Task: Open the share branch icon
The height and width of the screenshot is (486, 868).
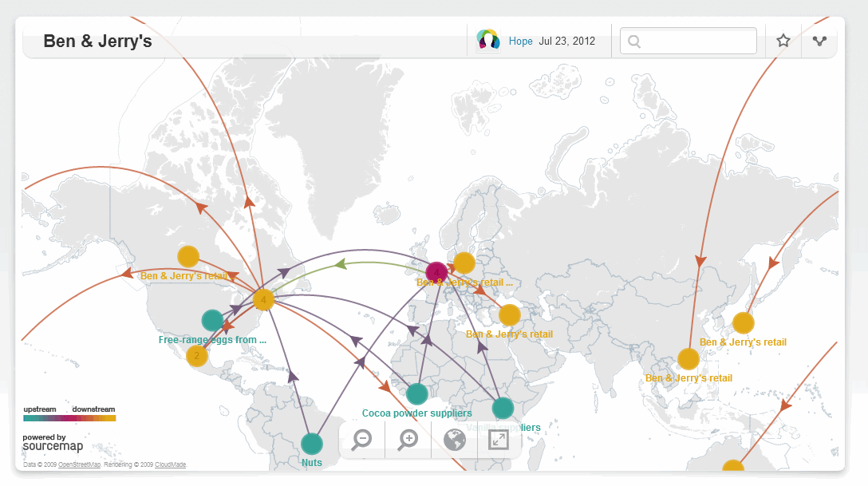Action: tap(819, 41)
